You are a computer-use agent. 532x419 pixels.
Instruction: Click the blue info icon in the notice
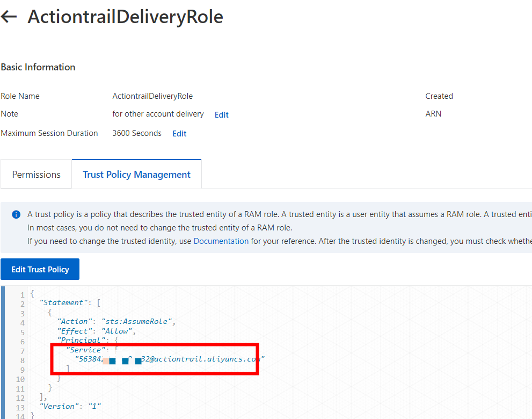coord(16,214)
